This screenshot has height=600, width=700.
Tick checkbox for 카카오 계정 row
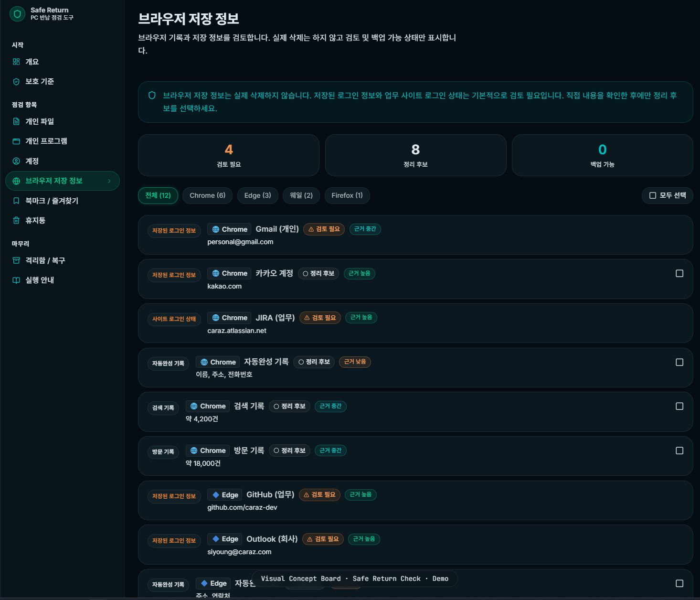(x=679, y=273)
